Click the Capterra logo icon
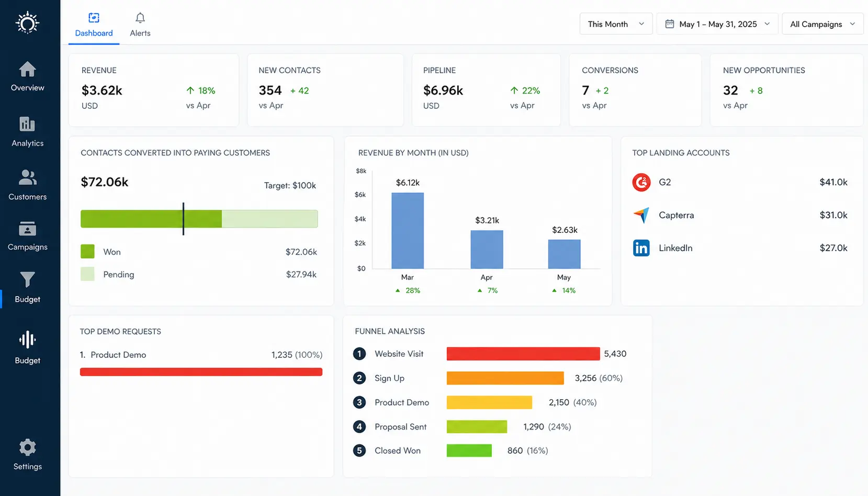The width and height of the screenshot is (868, 496). tap(641, 215)
